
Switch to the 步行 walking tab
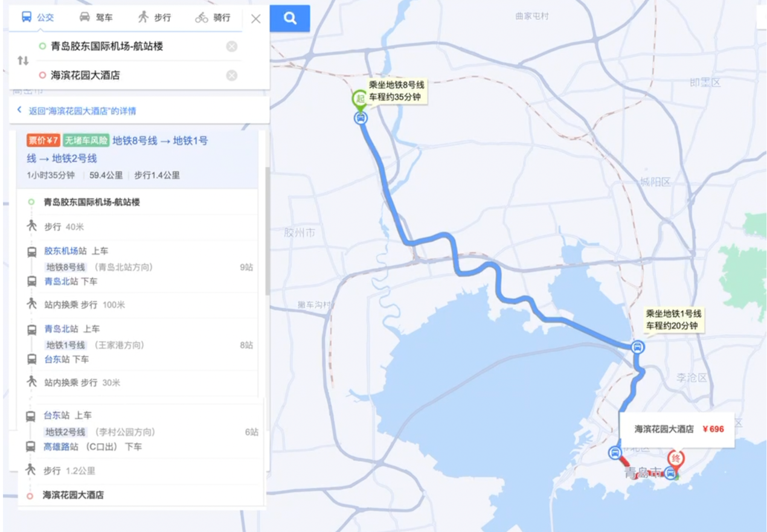(x=154, y=18)
